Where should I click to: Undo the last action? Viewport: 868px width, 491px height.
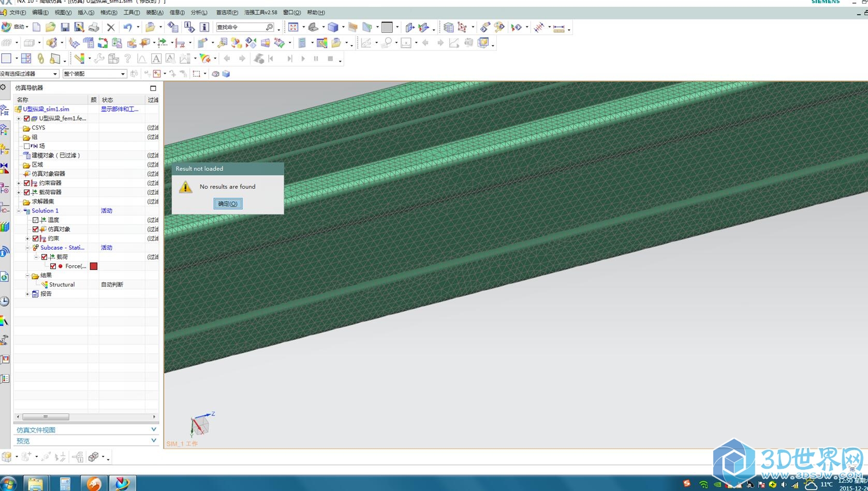tap(128, 27)
